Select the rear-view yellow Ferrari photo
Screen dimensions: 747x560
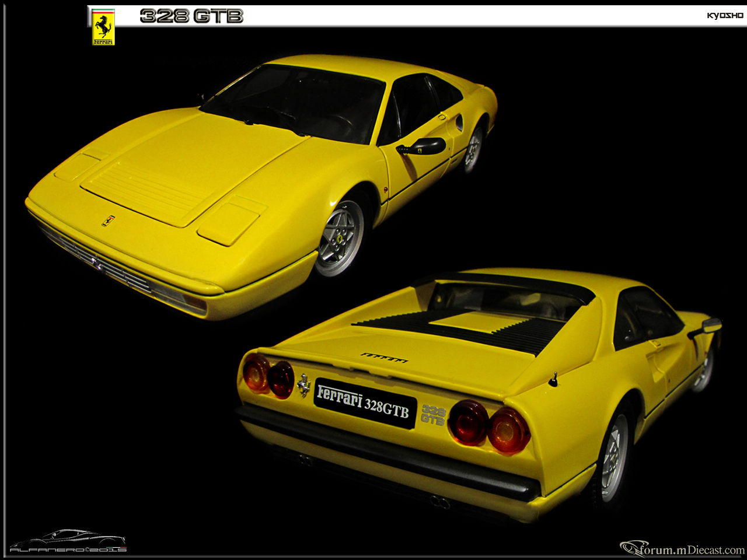[479, 395]
